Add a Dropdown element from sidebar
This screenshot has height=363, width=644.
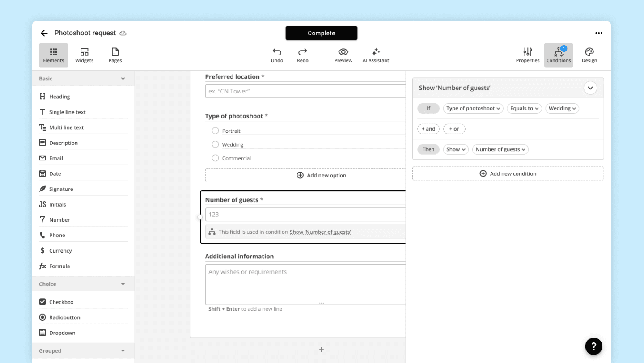(x=84, y=333)
